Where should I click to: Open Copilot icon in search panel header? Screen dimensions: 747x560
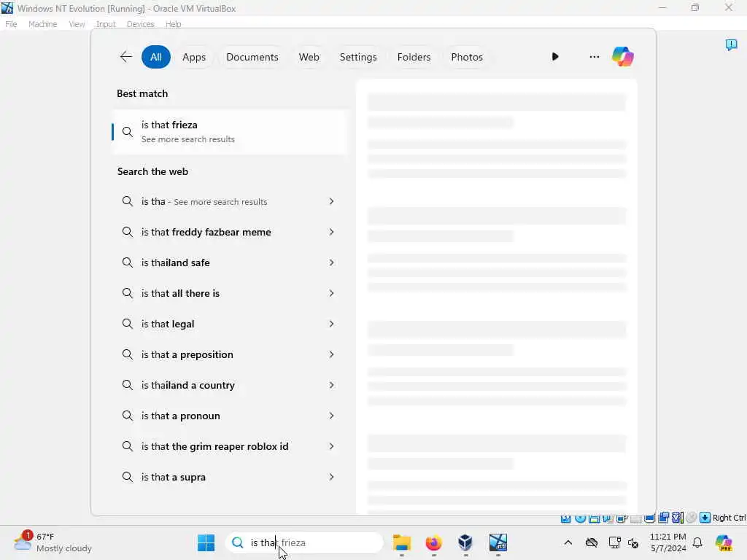[x=623, y=57]
